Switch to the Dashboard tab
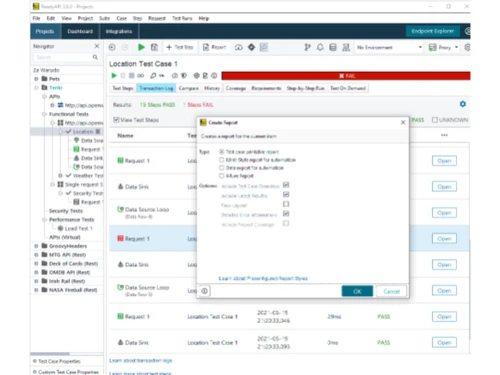 point(80,31)
